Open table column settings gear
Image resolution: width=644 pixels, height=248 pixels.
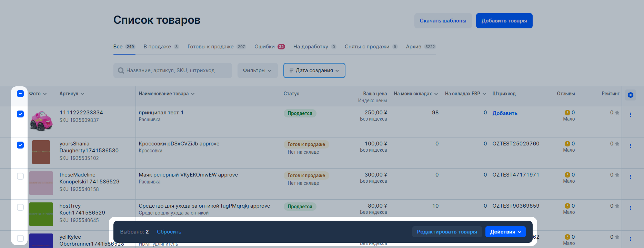(x=631, y=95)
